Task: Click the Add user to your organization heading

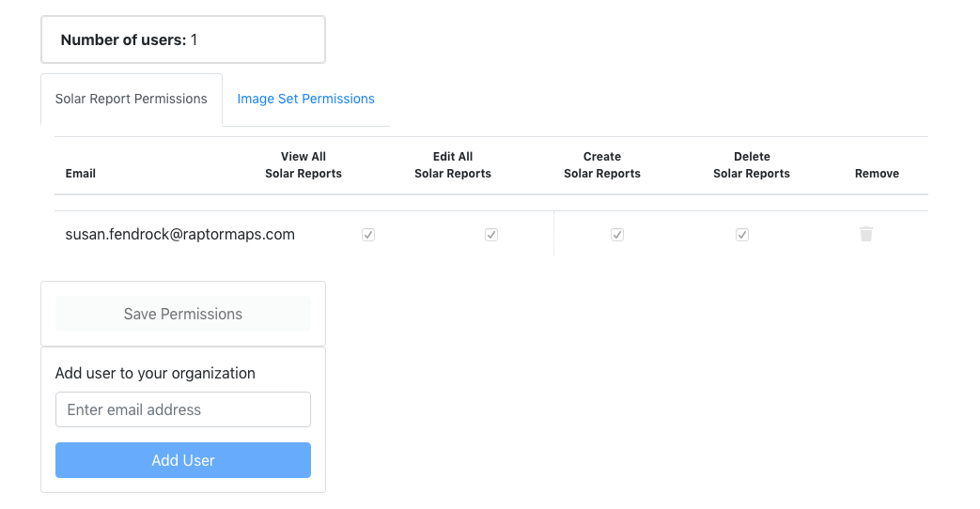Action: pos(155,373)
